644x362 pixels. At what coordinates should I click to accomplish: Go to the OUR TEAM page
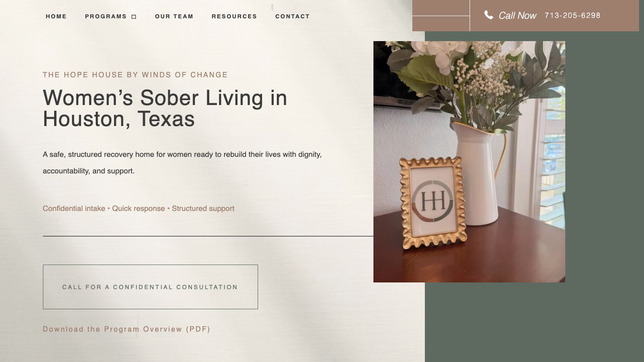[x=174, y=17]
